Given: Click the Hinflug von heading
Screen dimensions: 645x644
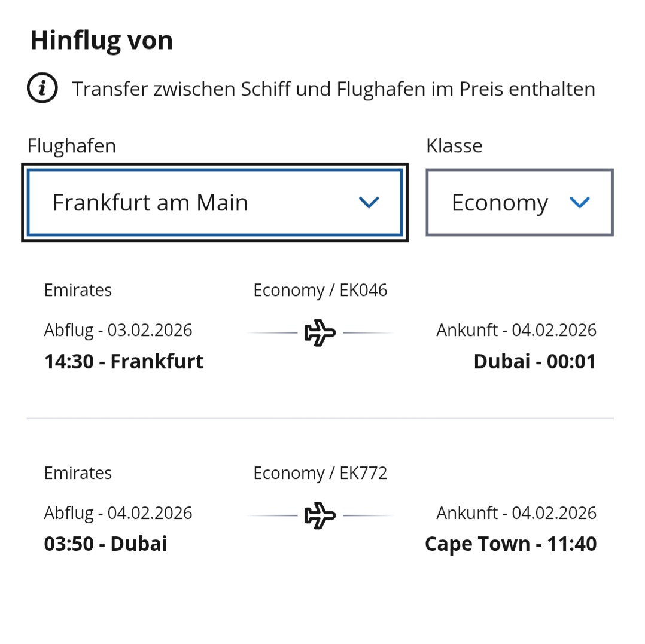Looking at the screenshot, I should (102, 41).
